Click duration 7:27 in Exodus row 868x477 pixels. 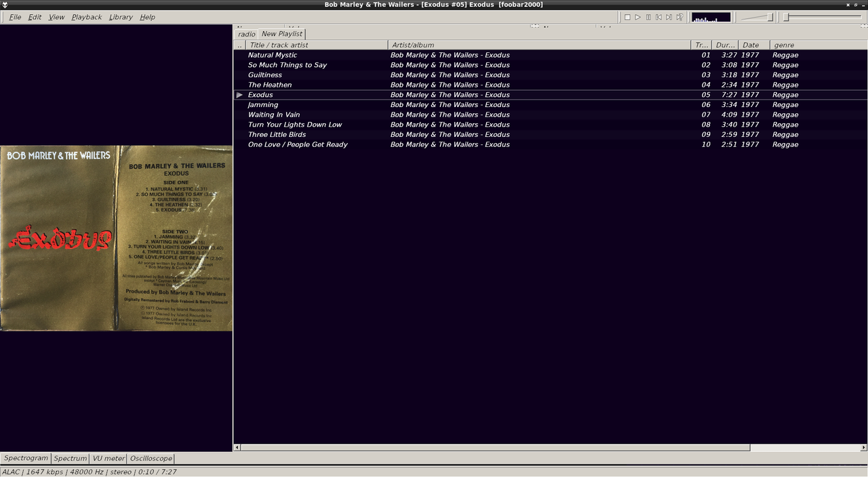coord(729,95)
